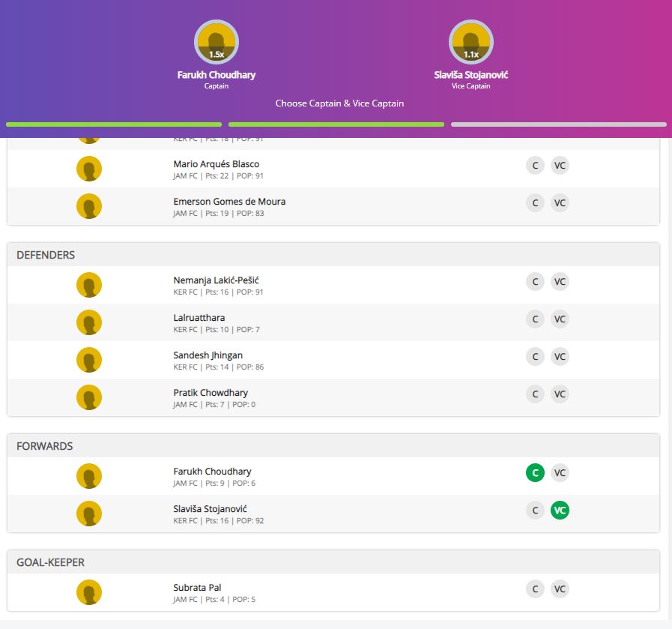Make Emerson Gomes de Moura vice captain
Viewport: 672px width, 629px height.
560,203
